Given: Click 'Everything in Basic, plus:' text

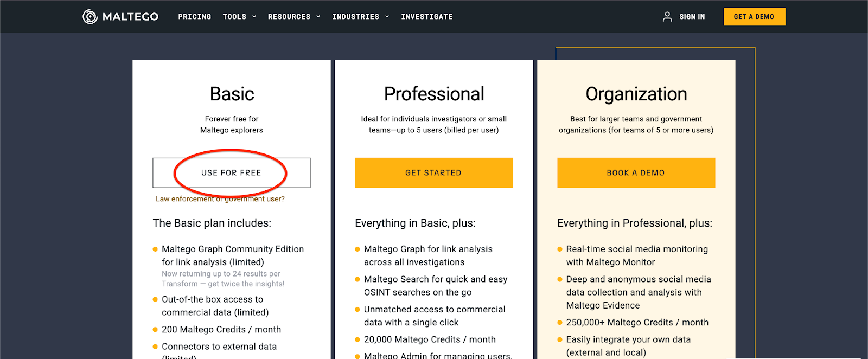Looking at the screenshot, I should tap(415, 223).
